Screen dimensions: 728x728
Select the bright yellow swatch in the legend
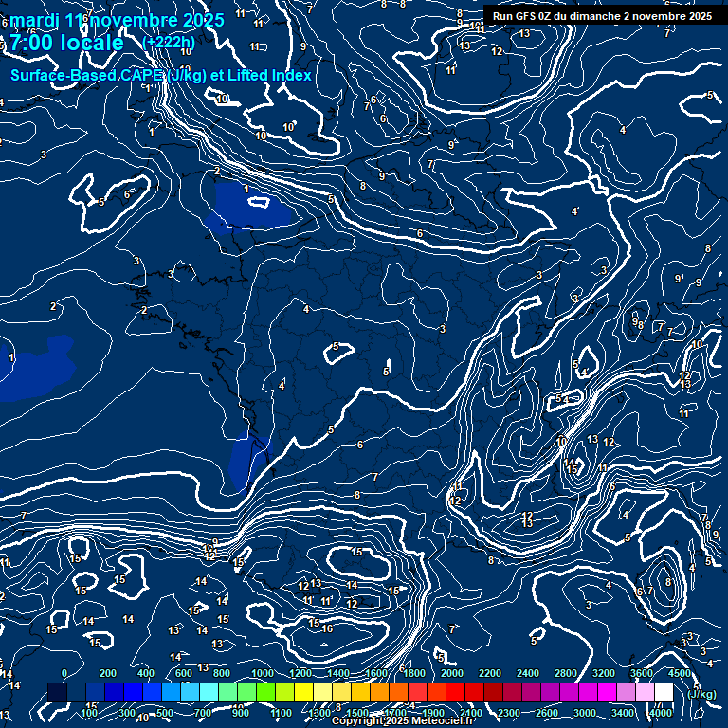click(x=303, y=692)
